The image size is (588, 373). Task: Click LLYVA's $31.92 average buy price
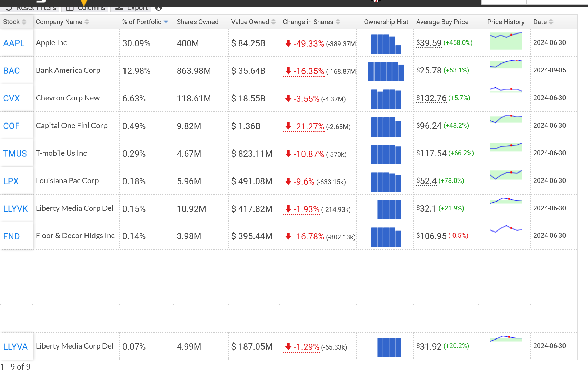click(x=429, y=347)
